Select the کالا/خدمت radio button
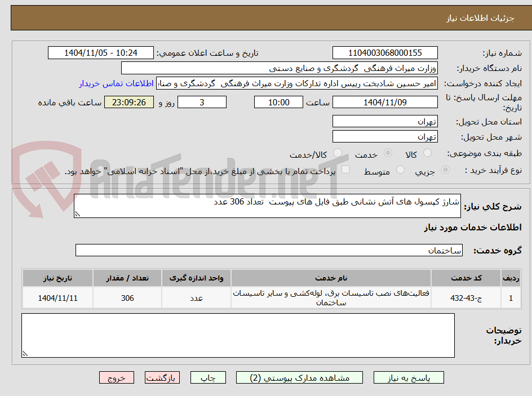The height and width of the screenshot is (396, 532). [338, 153]
